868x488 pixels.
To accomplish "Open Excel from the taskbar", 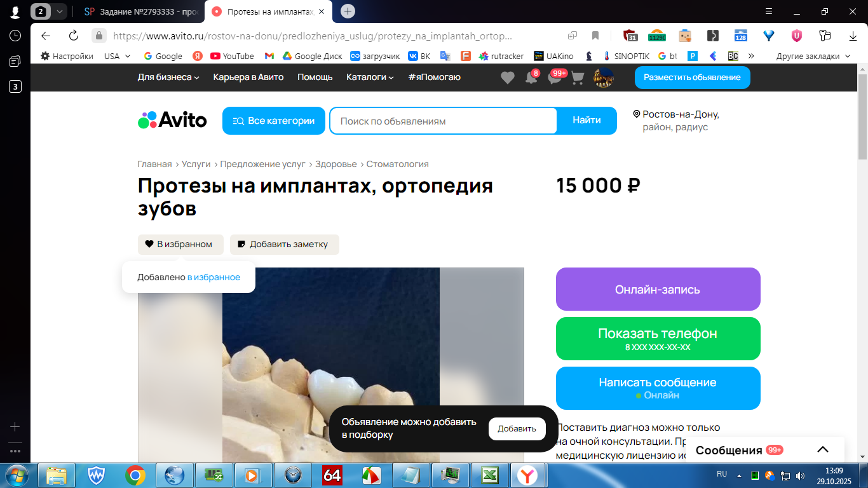I will click(489, 475).
